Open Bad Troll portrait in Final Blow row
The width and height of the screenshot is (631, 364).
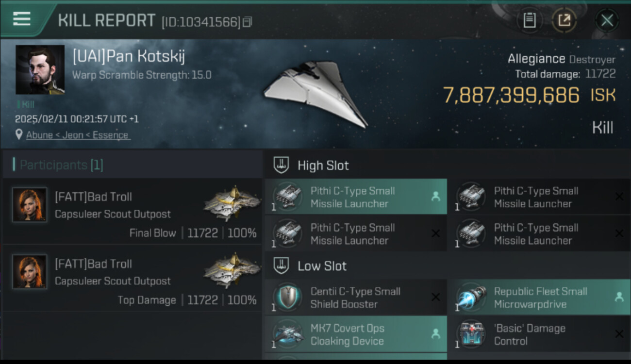coord(30,205)
